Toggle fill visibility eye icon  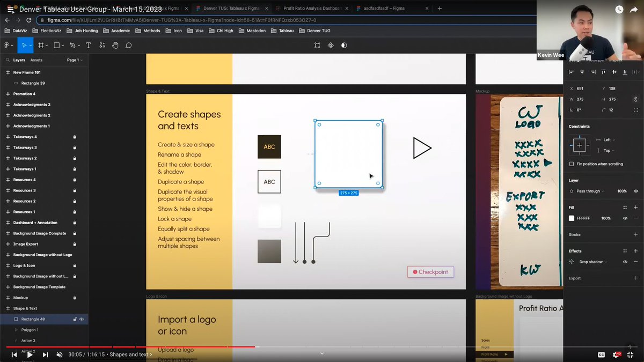pyautogui.click(x=625, y=218)
